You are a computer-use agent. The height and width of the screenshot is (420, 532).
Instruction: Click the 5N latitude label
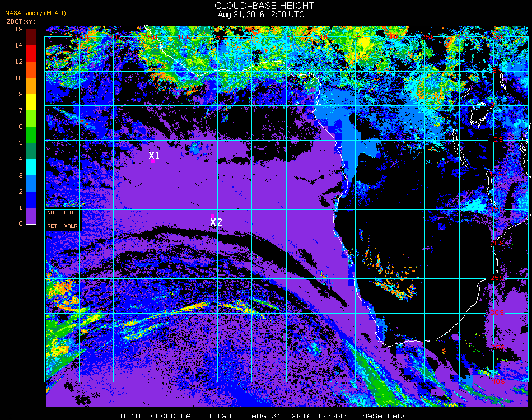coord(497,71)
